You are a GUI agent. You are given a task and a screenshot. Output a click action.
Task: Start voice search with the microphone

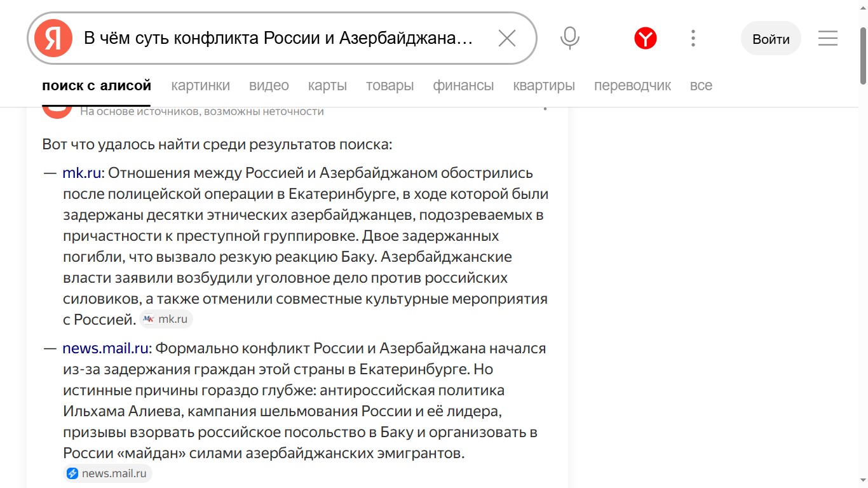click(569, 38)
